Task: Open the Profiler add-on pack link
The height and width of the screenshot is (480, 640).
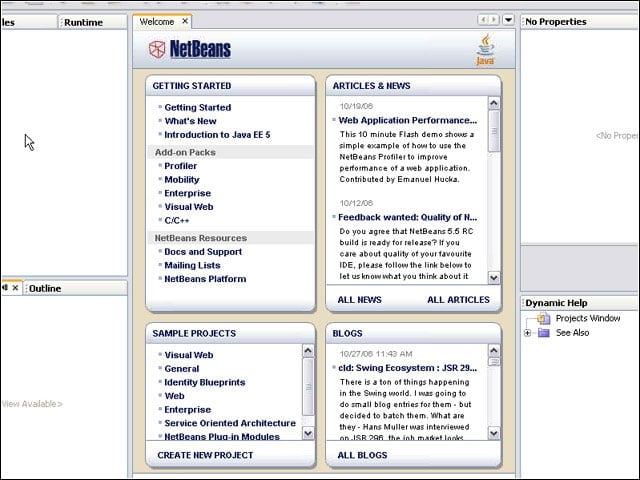Action: (x=180, y=166)
